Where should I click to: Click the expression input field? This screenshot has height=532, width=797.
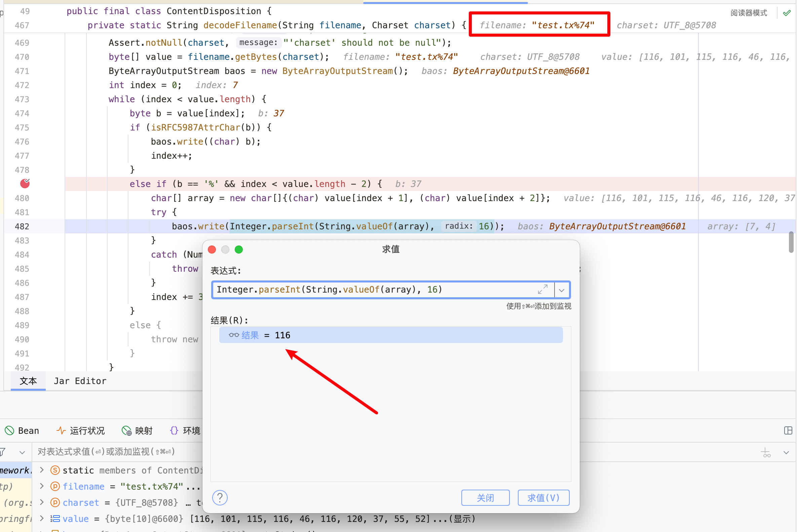[x=373, y=290]
